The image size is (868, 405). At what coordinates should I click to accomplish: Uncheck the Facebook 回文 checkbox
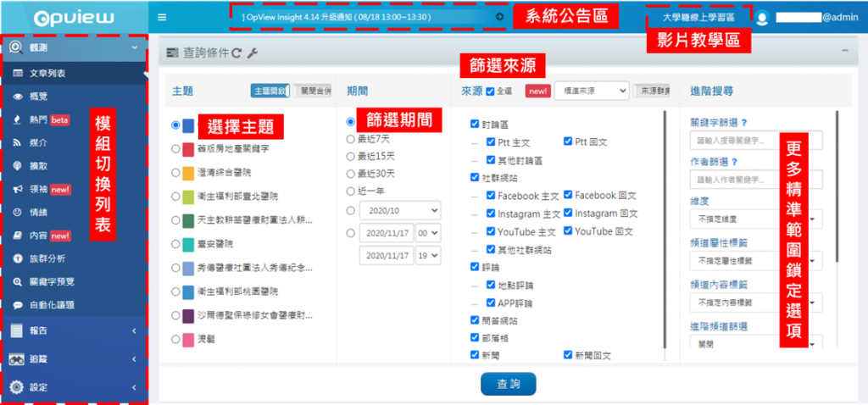pos(568,195)
